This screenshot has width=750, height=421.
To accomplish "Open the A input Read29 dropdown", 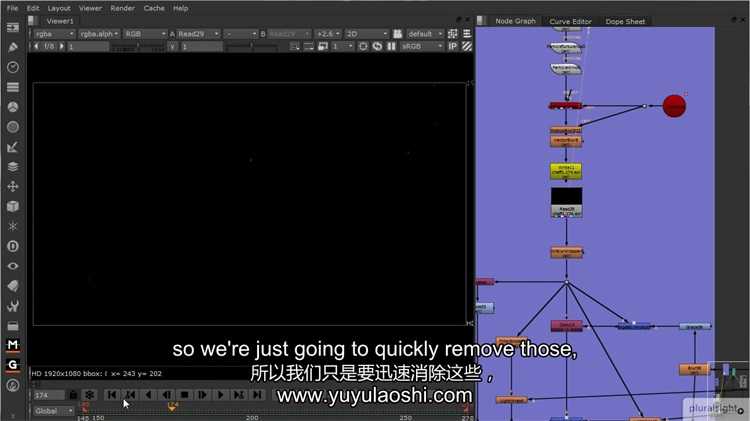I will [x=199, y=34].
